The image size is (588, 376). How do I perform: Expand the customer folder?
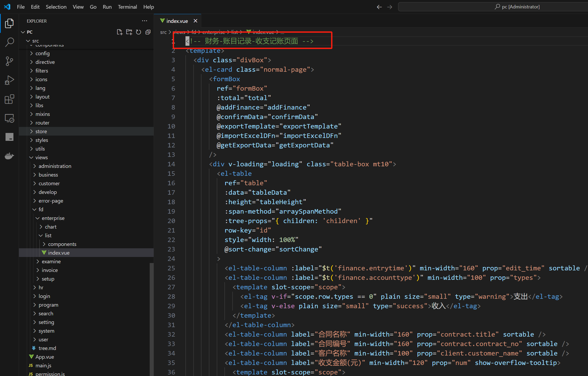[86, 183]
